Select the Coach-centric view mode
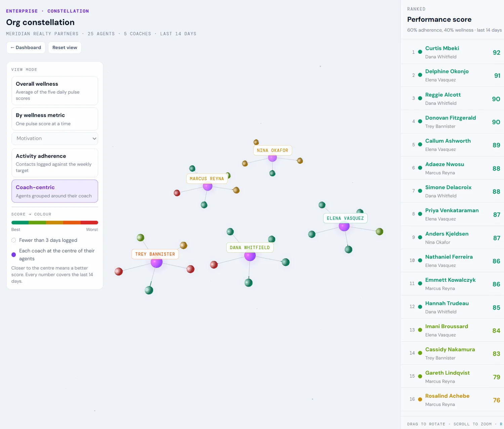Image resolution: width=504 pixels, height=429 pixels. [55, 191]
